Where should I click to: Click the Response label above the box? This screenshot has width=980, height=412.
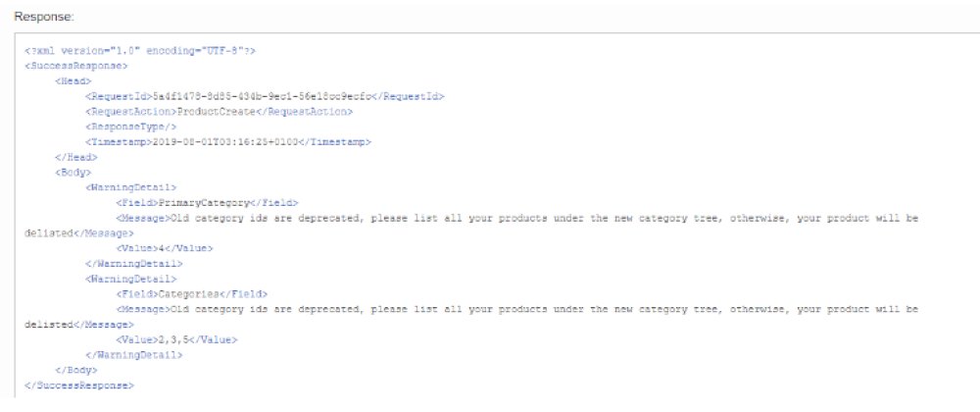tap(44, 17)
